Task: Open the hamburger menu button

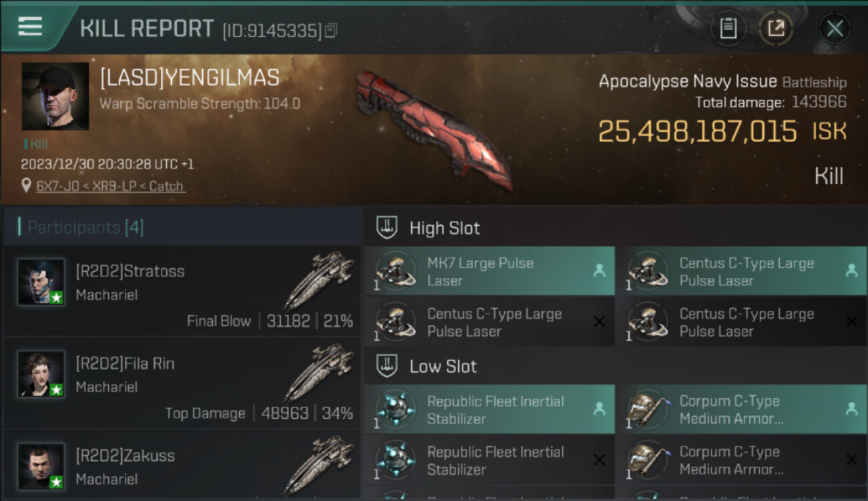Action: (x=30, y=26)
